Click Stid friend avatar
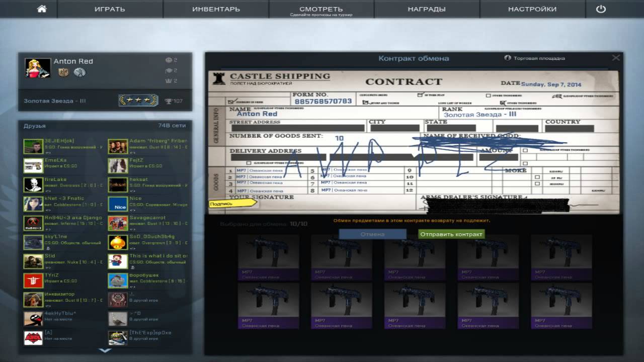Image resolution: width=644 pixels, height=362 pixels. click(x=33, y=261)
